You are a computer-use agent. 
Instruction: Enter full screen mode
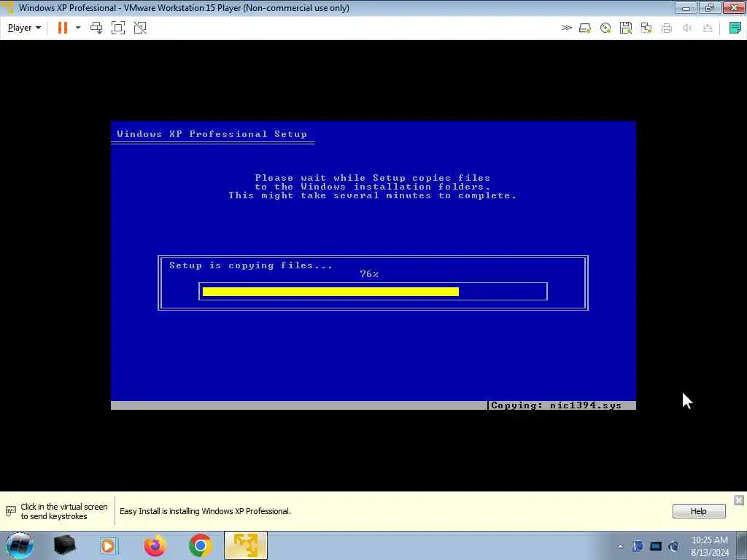[118, 28]
